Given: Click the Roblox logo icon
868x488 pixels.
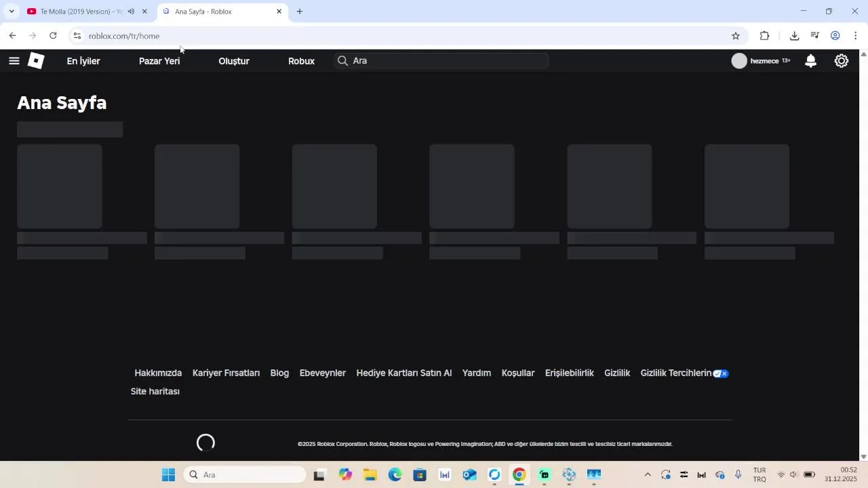Looking at the screenshot, I should 36,61.
